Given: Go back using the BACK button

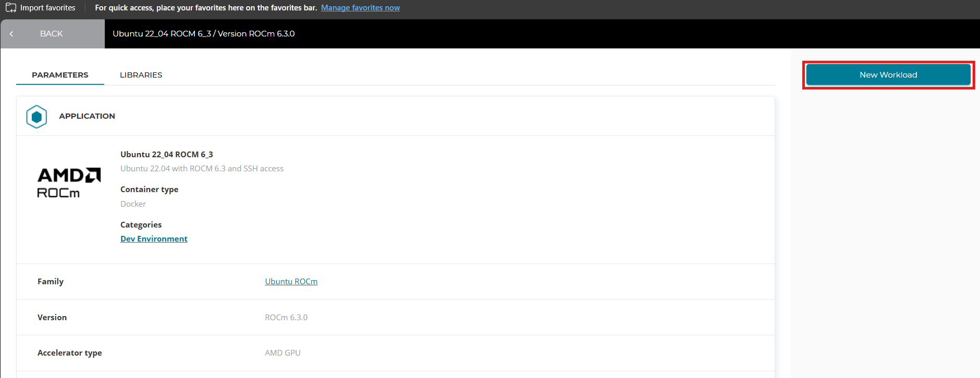Looking at the screenshot, I should [53, 34].
